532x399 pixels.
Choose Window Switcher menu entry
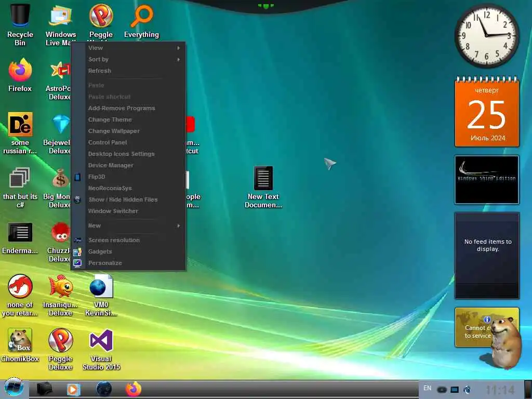(129, 211)
